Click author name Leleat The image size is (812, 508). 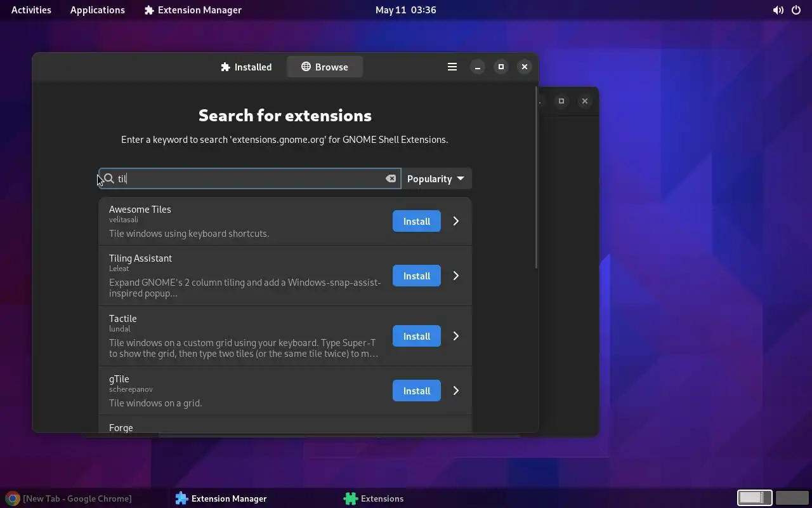point(119,269)
